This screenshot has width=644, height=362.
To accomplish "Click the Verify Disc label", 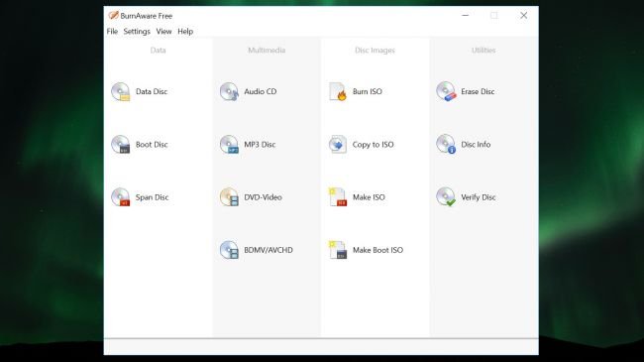I will coord(479,197).
